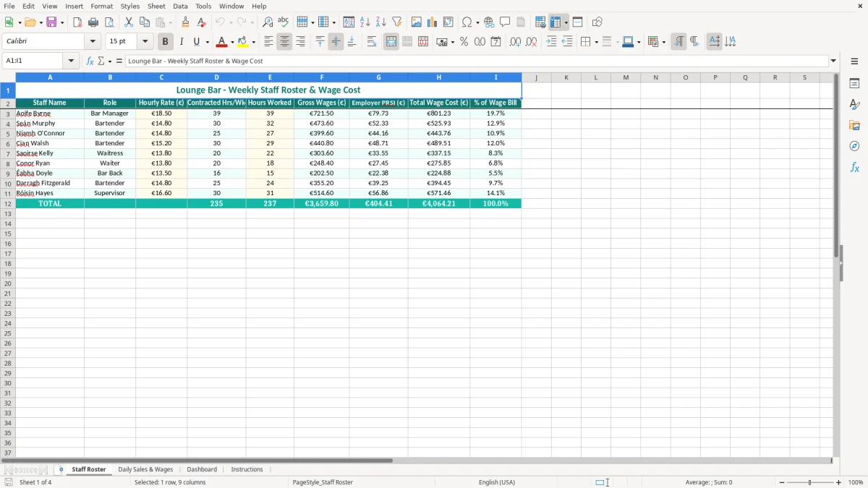Click the AutoFilter funnel icon
Screen dimensions: 868x488
pyautogui.click(x=396, y=22)
